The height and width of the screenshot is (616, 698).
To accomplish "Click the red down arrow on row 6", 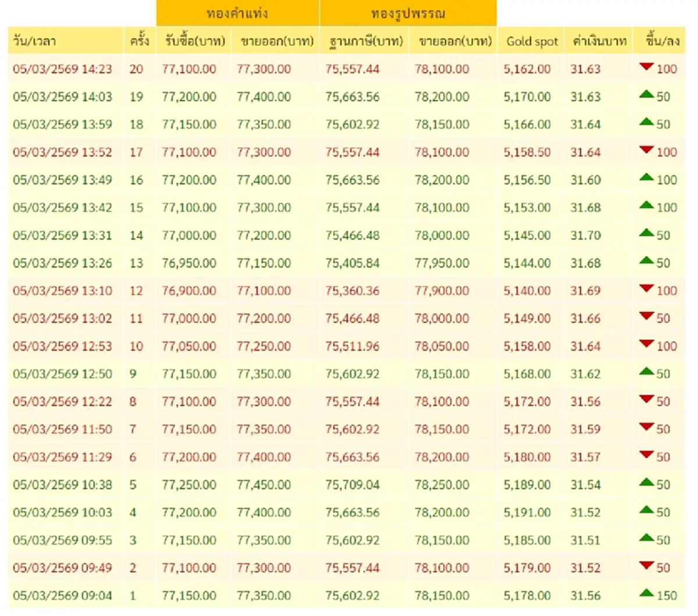I will (x=647, y=455).
